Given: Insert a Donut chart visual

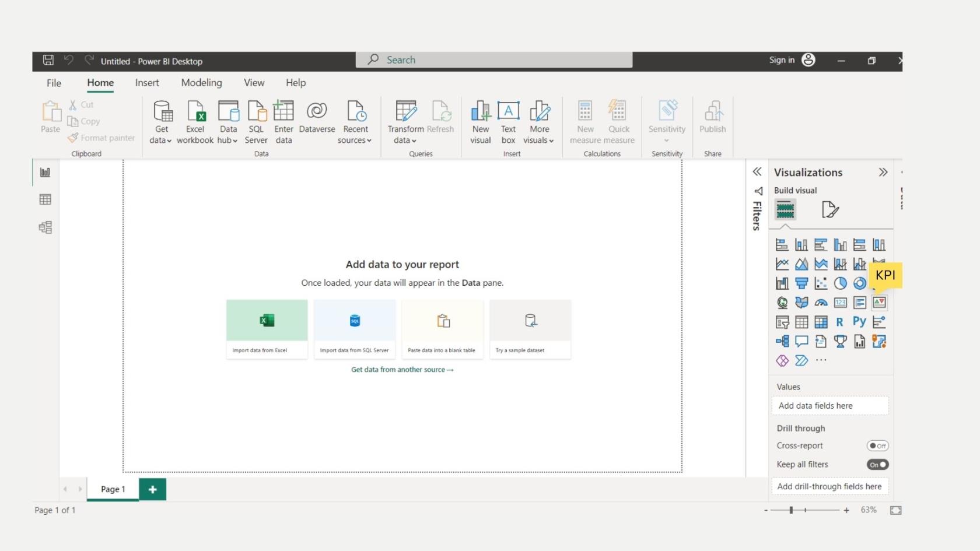Looking at the screenshot, I should coord(859,283).
